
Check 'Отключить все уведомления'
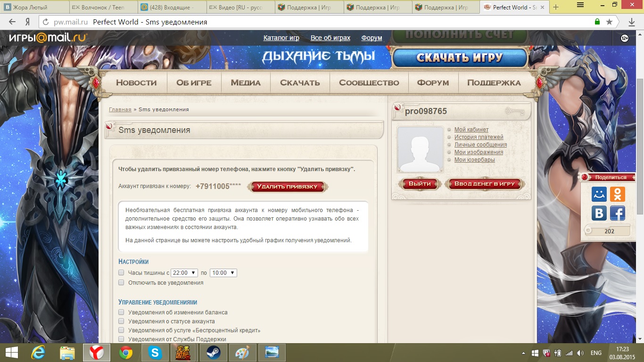click(121, 282)
